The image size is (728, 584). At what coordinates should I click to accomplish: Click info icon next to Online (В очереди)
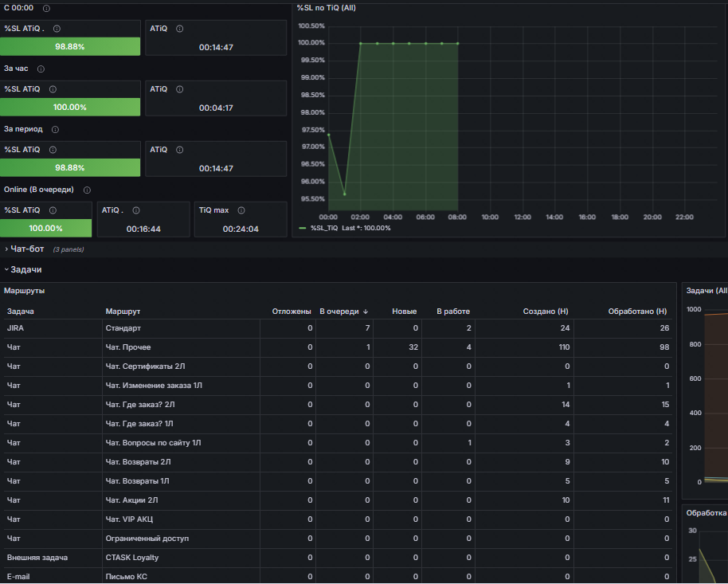87,190
